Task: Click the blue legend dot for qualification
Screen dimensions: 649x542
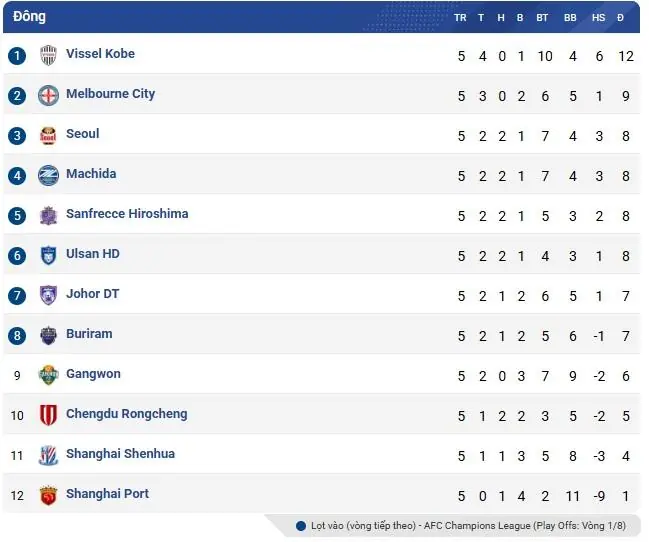Action: 301,526
